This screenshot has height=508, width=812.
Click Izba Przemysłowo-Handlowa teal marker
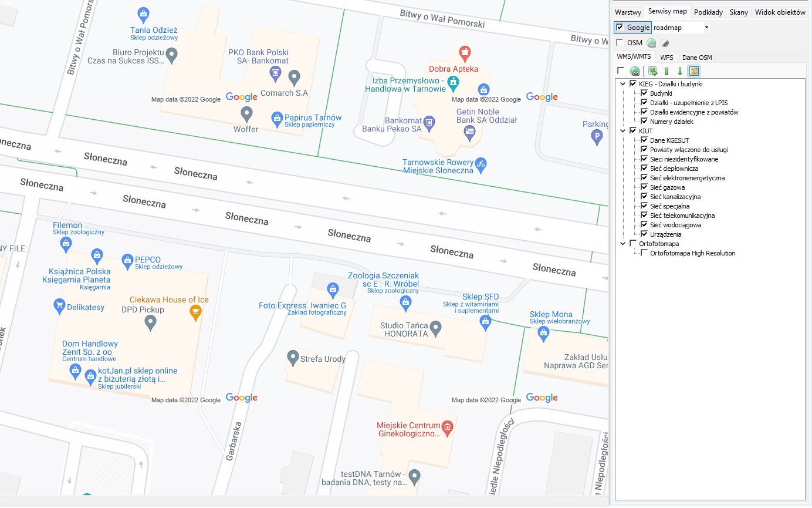(x=453, y=83)
